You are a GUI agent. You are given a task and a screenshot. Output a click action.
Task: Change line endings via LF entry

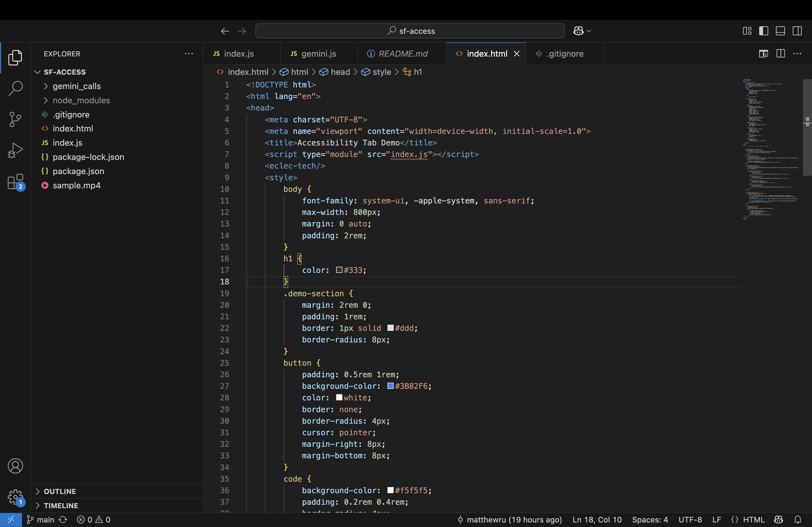[717, 519]
